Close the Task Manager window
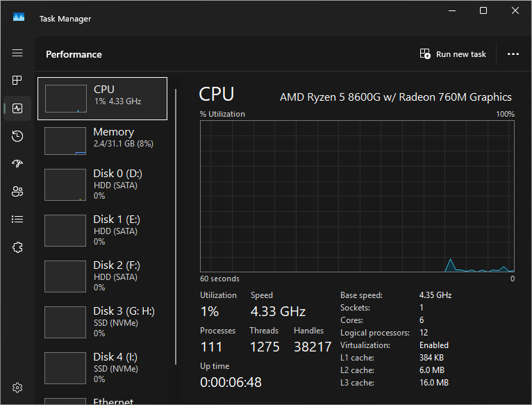The image size is (532, 405). coord(515,11)
